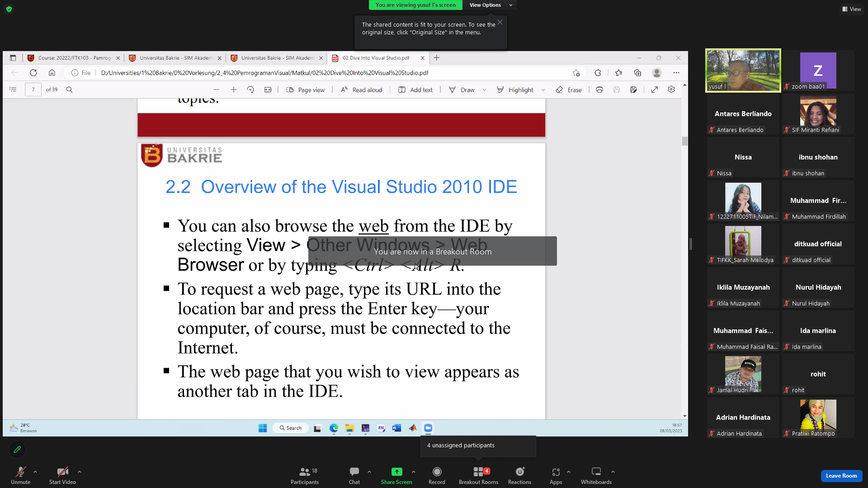The image size is (868, 488).
Task: Expand video options arrow next to Start Video
Action: coord(80,472)
